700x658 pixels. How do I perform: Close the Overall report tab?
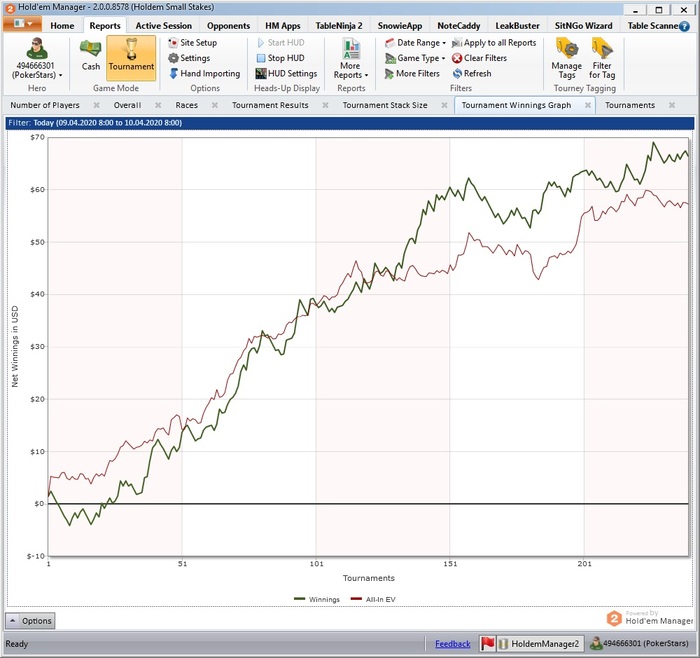click(x=158, y=105)
